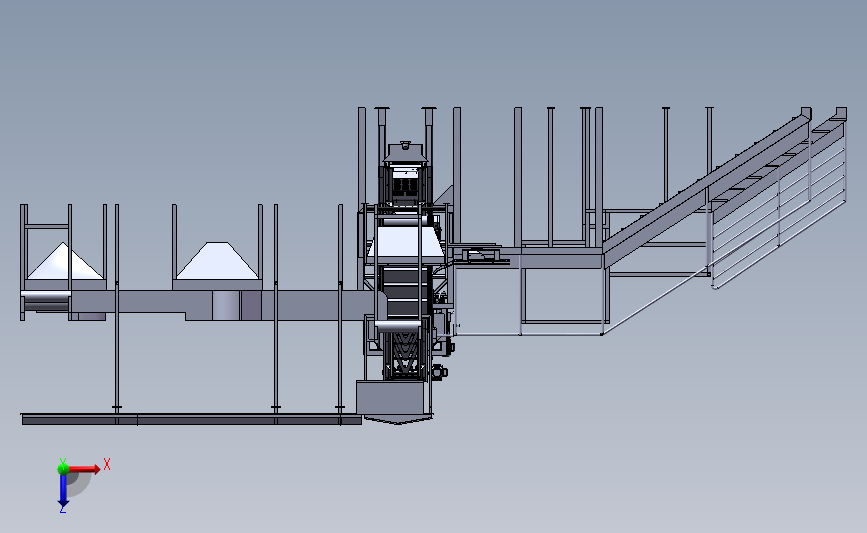Click the blue Z axis arrow of the triad
This screenshot has height=533, width=867.
click(x=63, y=490)
